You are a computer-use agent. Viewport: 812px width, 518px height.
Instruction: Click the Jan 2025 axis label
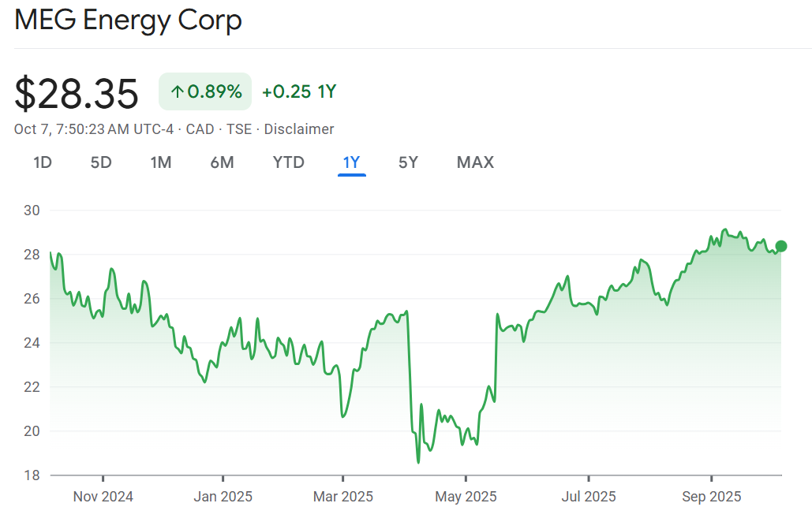[223, 497]
